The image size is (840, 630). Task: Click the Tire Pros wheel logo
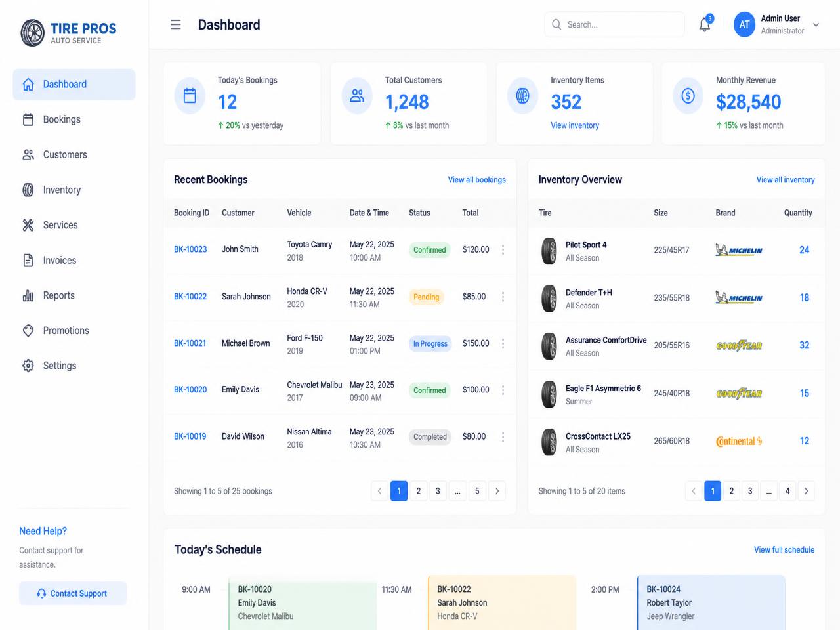33,33
